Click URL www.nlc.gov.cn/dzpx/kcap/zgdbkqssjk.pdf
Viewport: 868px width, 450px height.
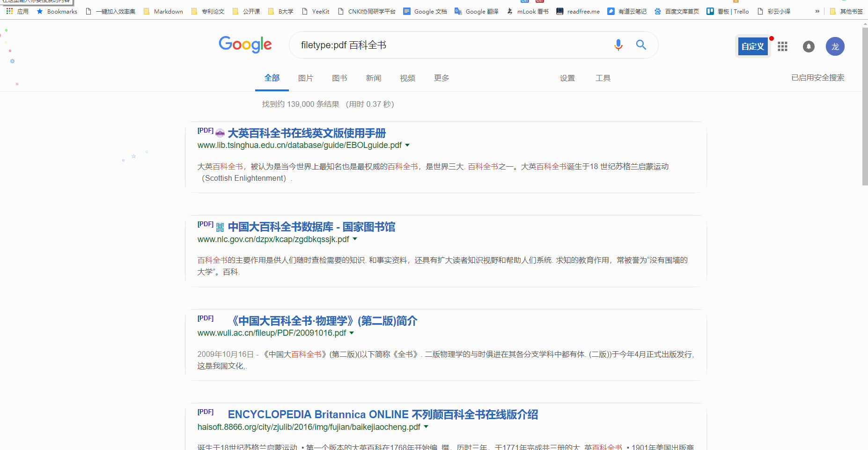[x=273, y=239]
